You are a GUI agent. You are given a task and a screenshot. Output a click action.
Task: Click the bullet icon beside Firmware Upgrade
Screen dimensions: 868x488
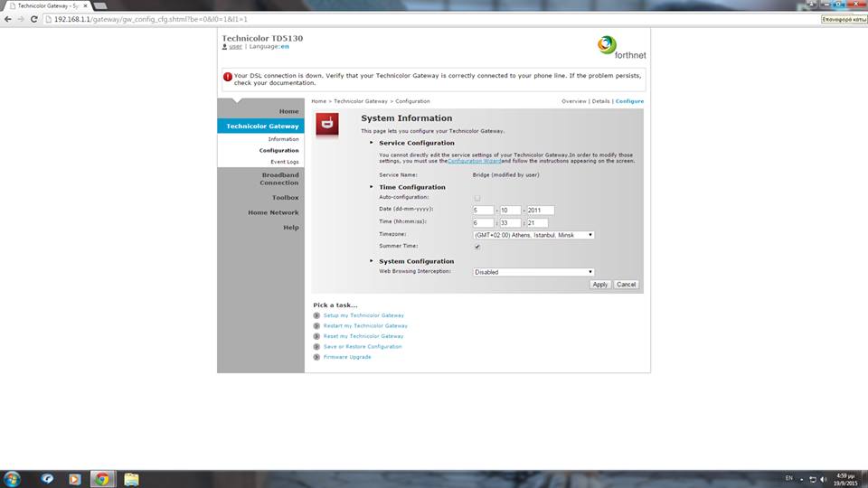[x=316, y=358]
